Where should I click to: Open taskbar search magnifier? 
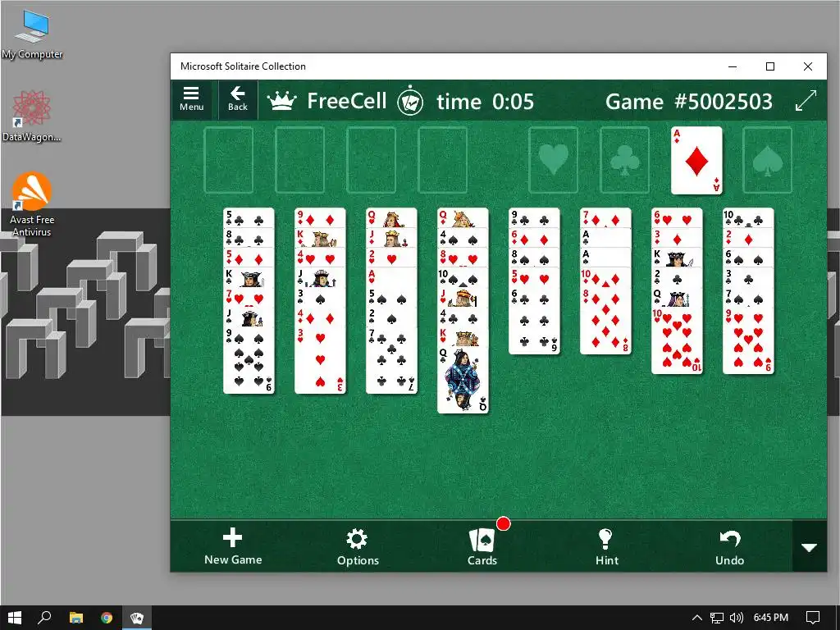click(x=44, y=618)
